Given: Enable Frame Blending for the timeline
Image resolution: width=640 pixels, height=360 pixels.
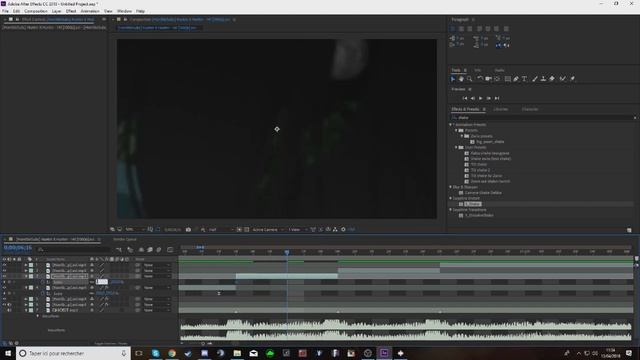Looking at the screenshot, I should 149,249.
